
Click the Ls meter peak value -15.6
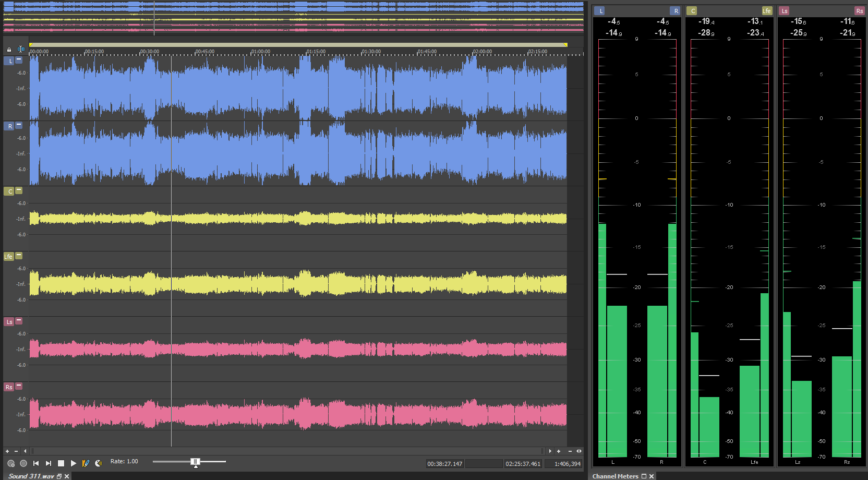pos(798,21)
